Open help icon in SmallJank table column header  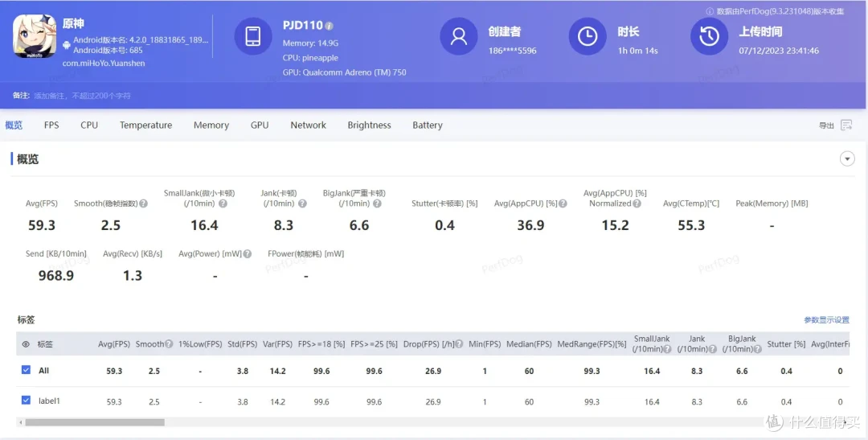(x=667, y=349)
